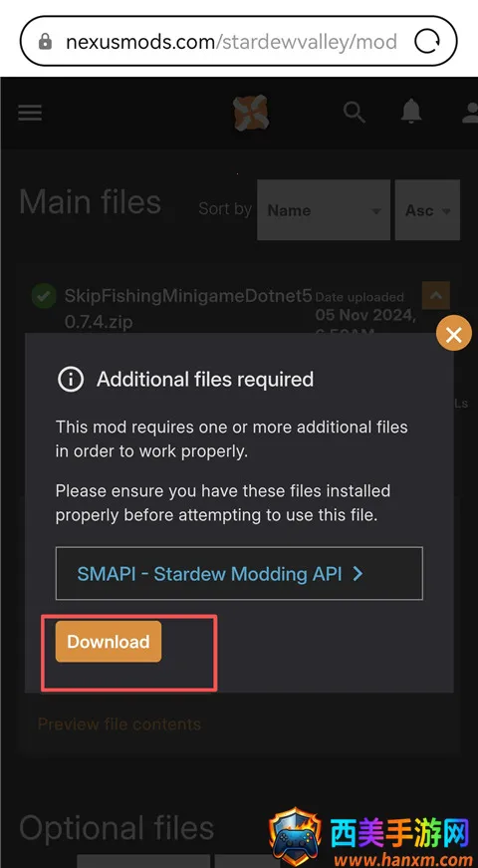This screenshot has height=868, width=478.
Task: Click the Optional files section heading
Action: tap(117, 829)
